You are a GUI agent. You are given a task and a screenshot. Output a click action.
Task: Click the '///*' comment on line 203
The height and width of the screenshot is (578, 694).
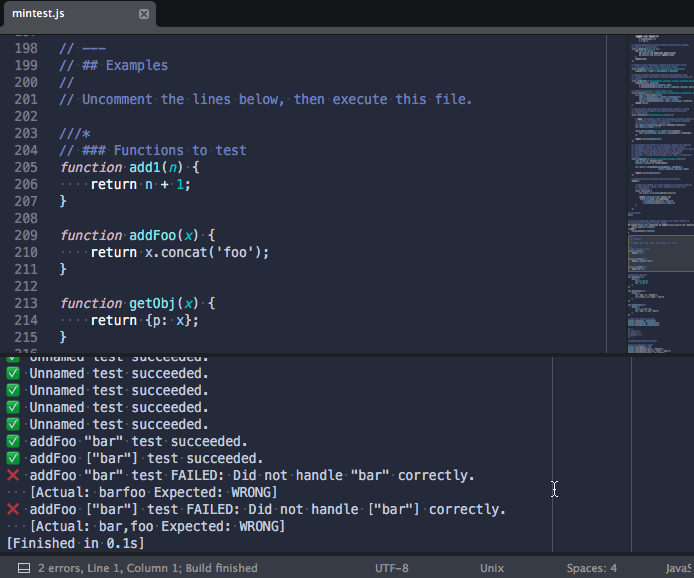tap(75, 133)
